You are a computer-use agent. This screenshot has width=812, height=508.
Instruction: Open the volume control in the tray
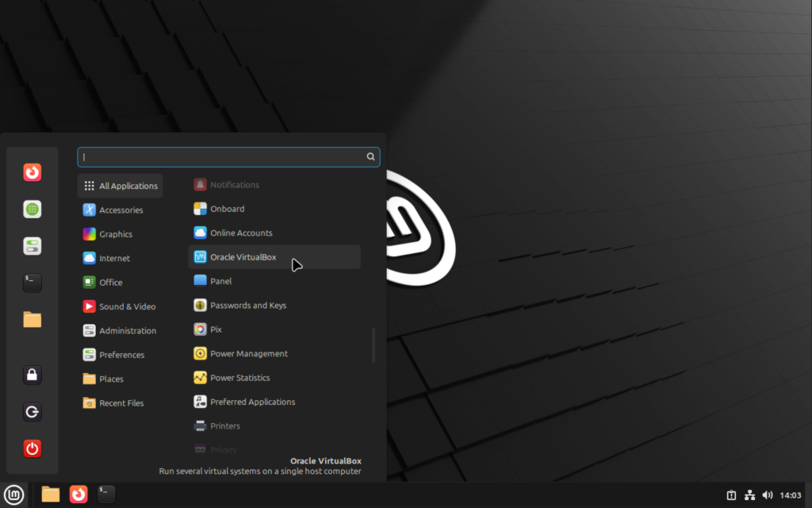click(768, 494)
